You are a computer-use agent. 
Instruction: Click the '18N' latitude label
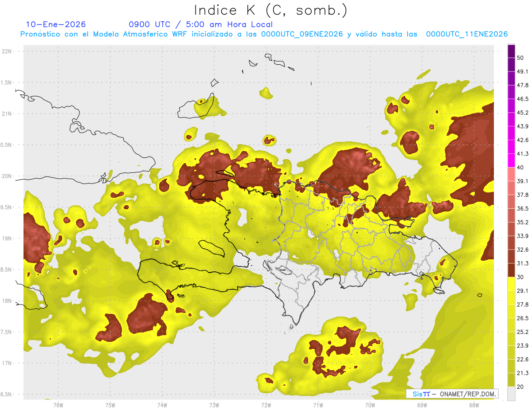tap(7, 301)
